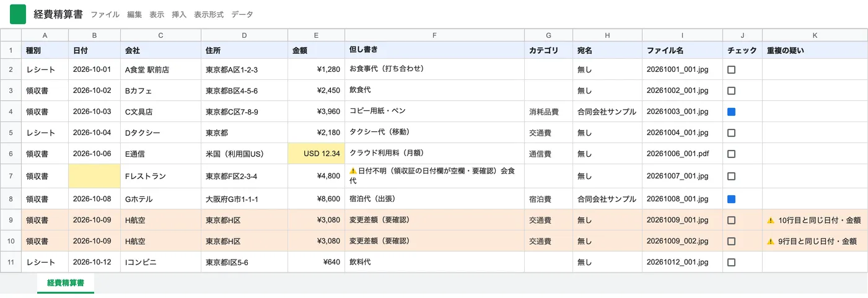
Task: Check the box for Iコンビニ row
Action: pos(731,262)
